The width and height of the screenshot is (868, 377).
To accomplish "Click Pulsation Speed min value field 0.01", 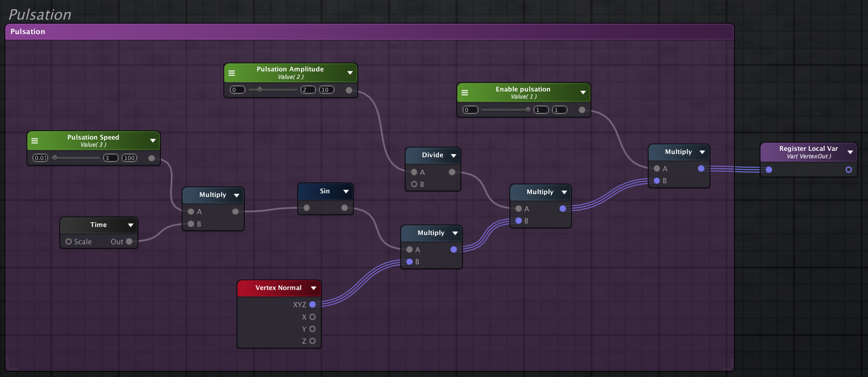I will (x=40, y=158).
